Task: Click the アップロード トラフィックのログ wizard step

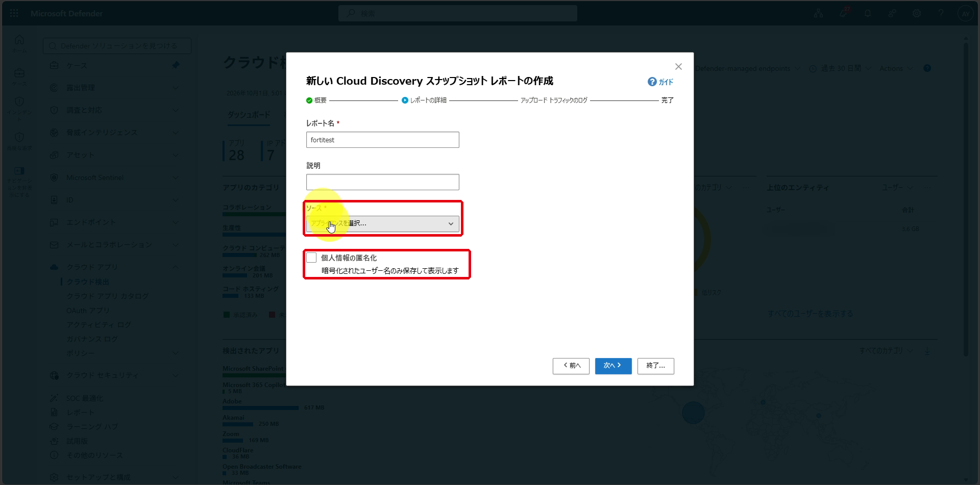Action: [x=554, y=100]
